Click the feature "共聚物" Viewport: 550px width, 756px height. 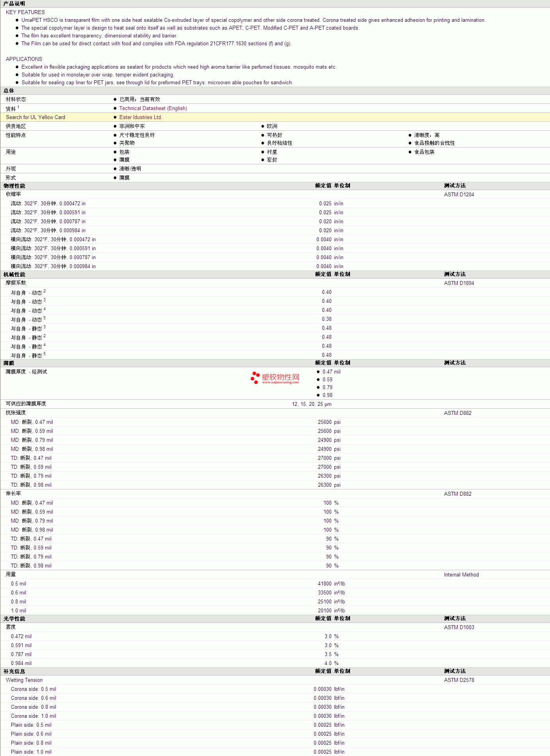click(x=127, y=143)
